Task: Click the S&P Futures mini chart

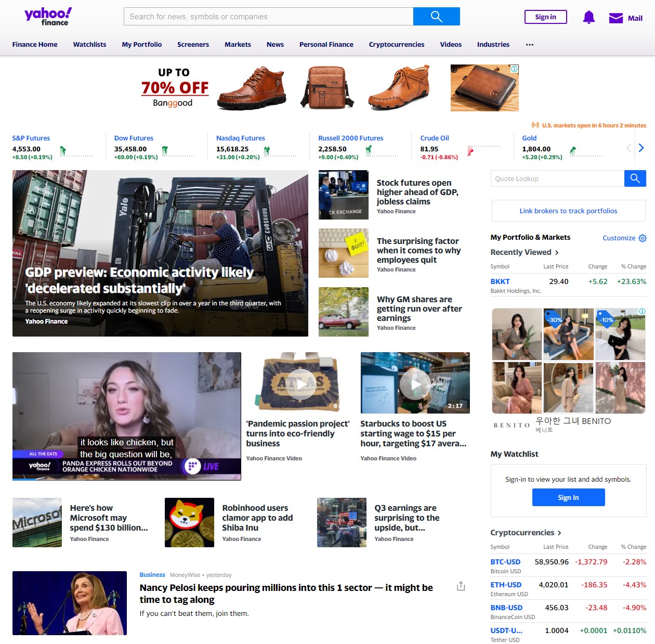Action: [76, 151]
